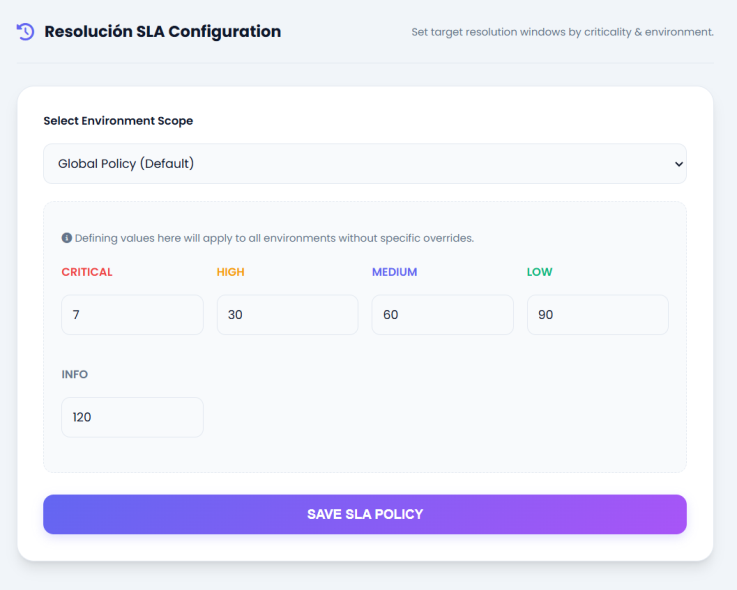The height and width of the screenshot is (590, 737).
Task: Click the LOW days input showing 90
Action: (x=598, y=315)
